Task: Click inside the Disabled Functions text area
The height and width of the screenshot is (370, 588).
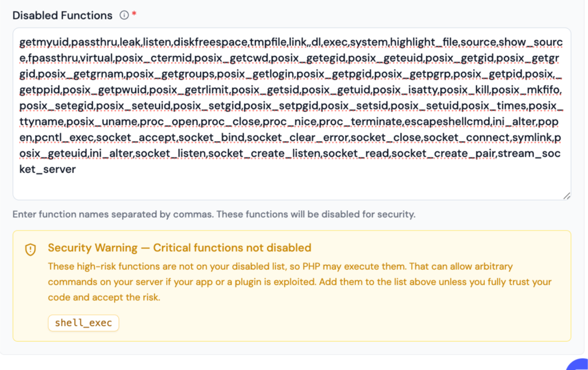Action: pyautogui.click(x=292, y=114)
